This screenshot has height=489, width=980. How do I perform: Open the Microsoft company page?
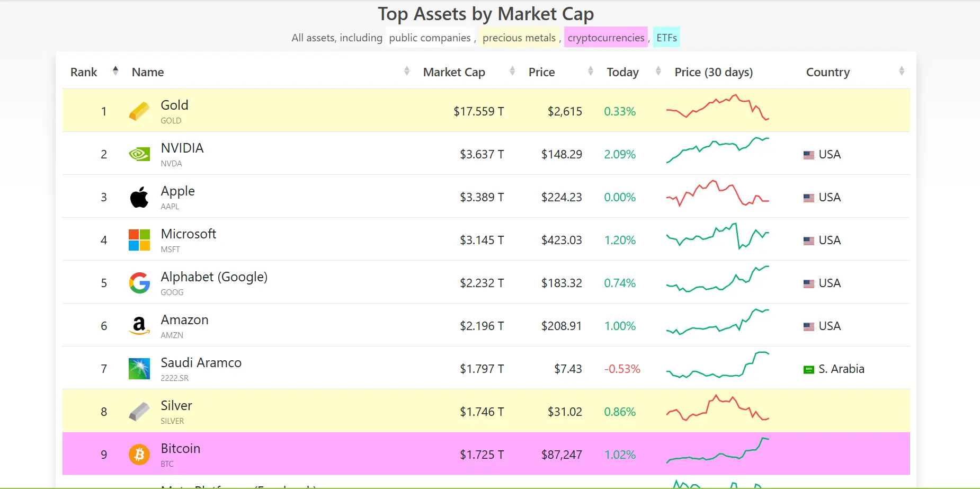point(189,234)
